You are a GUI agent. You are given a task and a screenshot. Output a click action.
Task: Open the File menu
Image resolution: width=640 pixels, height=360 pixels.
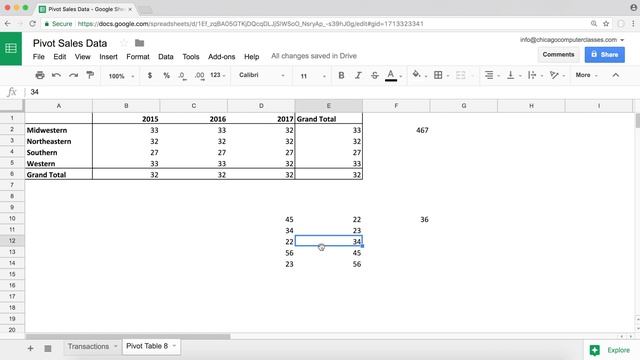[x=38, y=57]
